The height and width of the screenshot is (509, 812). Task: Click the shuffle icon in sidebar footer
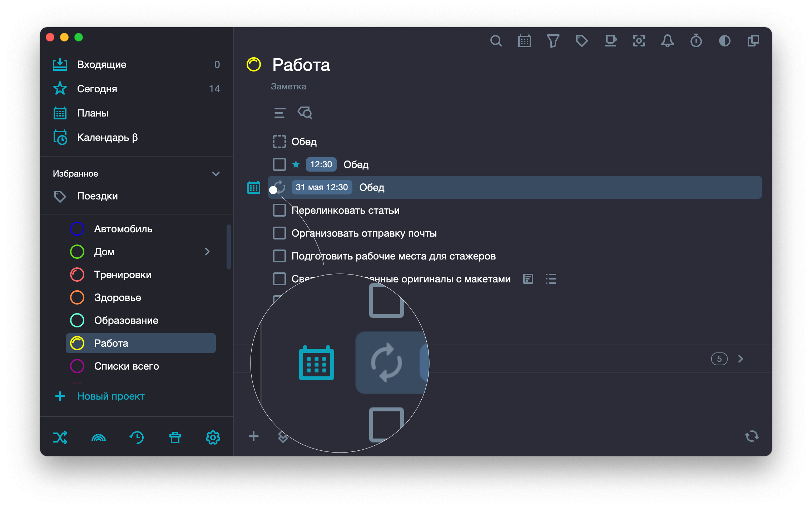pos(60,438)
